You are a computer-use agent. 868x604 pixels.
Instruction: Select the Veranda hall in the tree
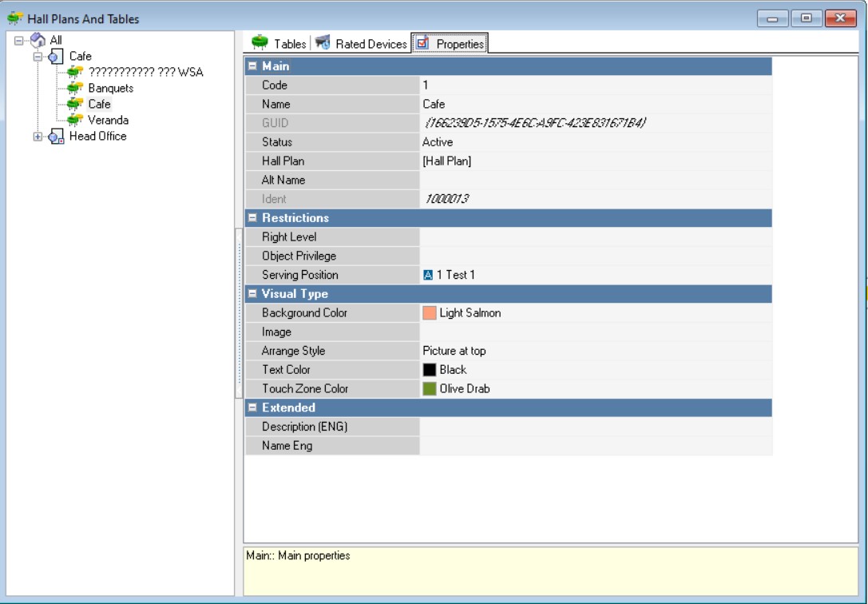point(108,120)
